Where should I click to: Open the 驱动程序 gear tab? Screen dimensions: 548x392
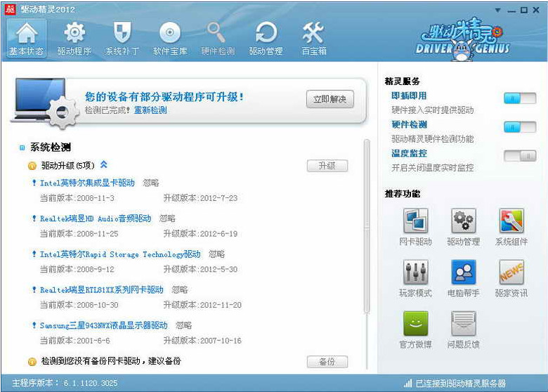click(74, 38)
